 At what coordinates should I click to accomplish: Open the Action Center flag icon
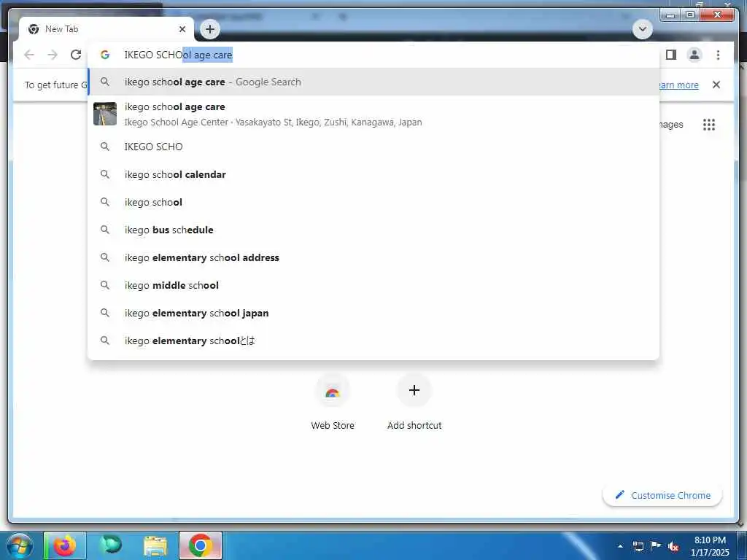tap(656, 546)
